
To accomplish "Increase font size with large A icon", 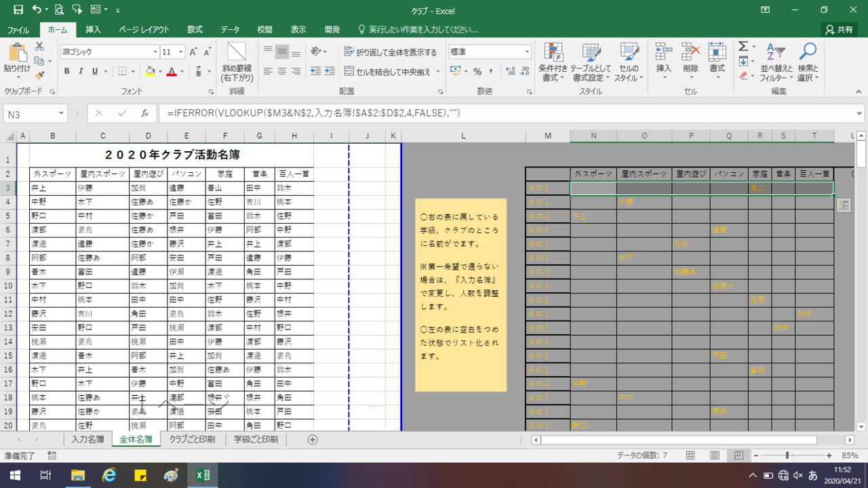I will 194,52.
